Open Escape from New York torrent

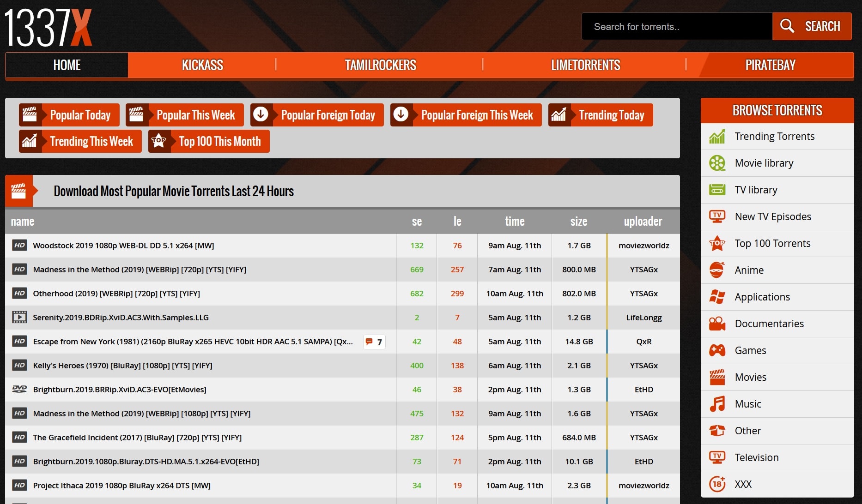pyautogui.click(x=193, y=342)
